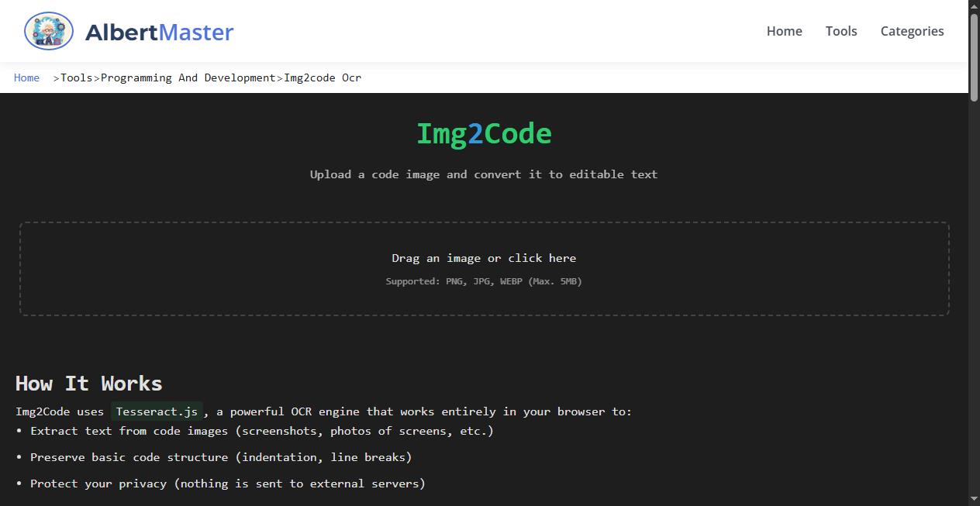Screen dimensions: 980x506
Task: Open Programming And Development breadcrumb
Action: (x=188, y=77)
